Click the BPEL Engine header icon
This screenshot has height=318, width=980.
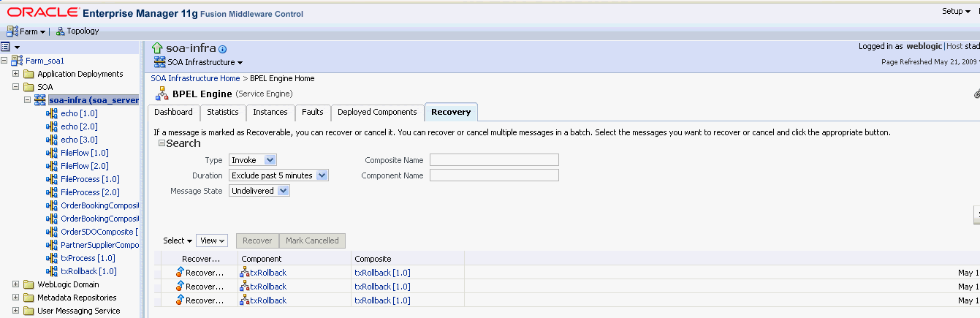click(161, 94)
